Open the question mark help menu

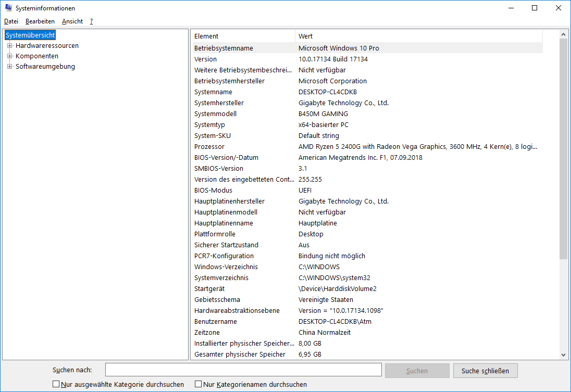(91, 21)
